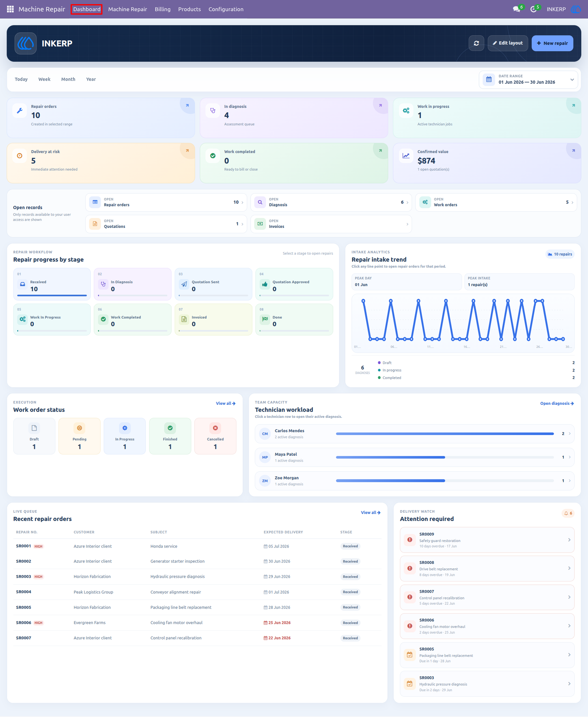Expand the Date Range dropdown chevron
The height and width of the screenshot is (717, 588).
point(572,80)
